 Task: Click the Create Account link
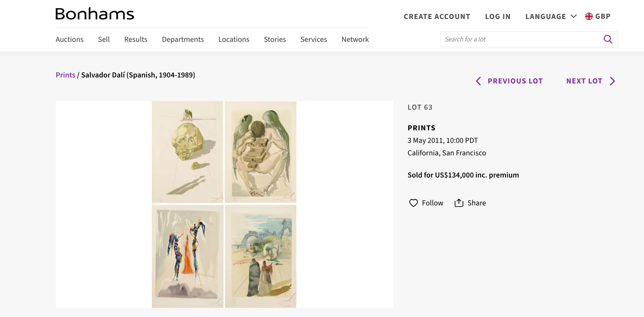(437, 16)
